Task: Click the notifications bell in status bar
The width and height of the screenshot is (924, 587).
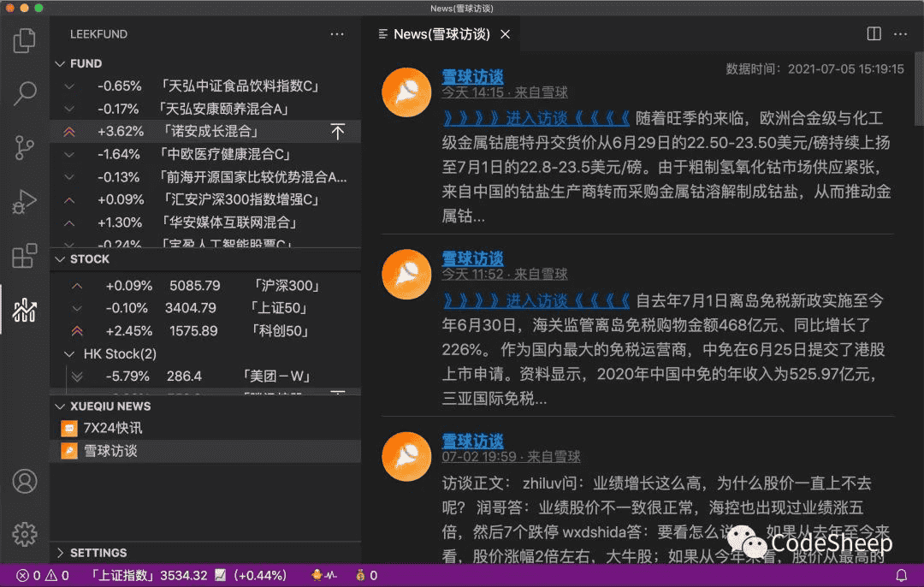Action: [x=901, y=575]
